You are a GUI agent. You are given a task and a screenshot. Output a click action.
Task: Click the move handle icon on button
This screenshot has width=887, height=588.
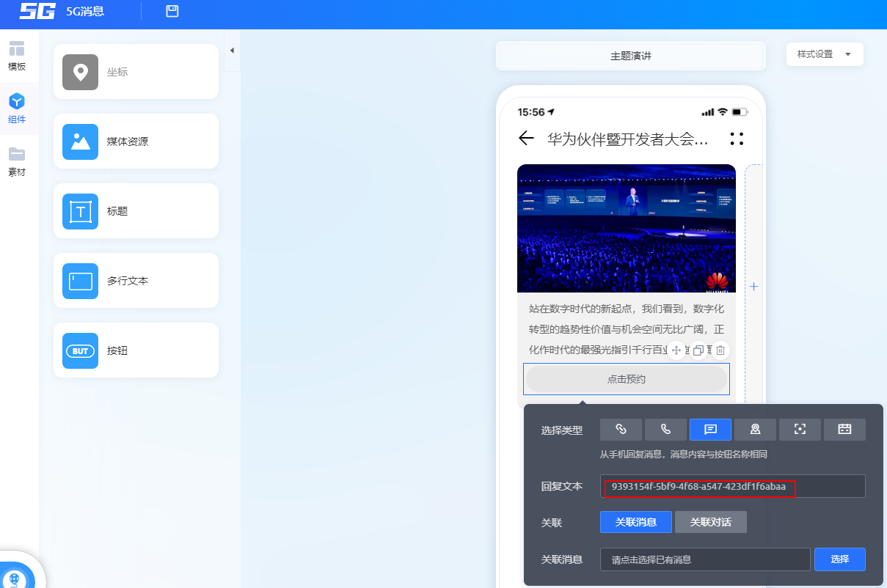pos(676,350)
